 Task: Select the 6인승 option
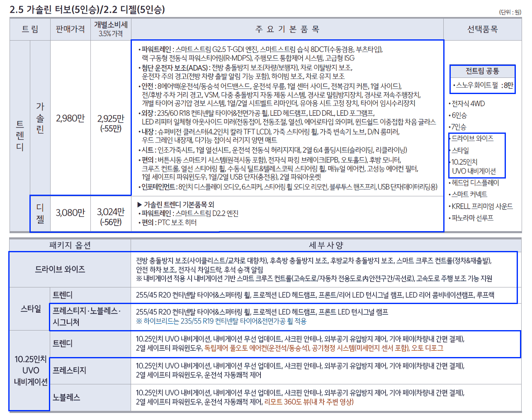point(458,115)
